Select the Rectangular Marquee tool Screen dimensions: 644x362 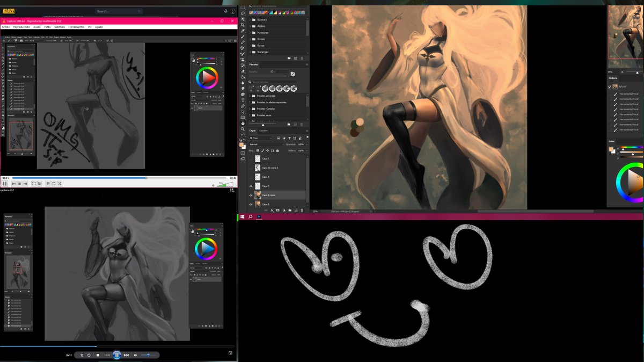[243, 7]
